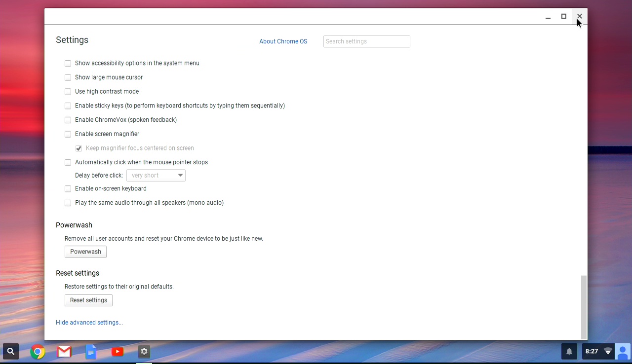Click the Reset settings button

point(88,300)
